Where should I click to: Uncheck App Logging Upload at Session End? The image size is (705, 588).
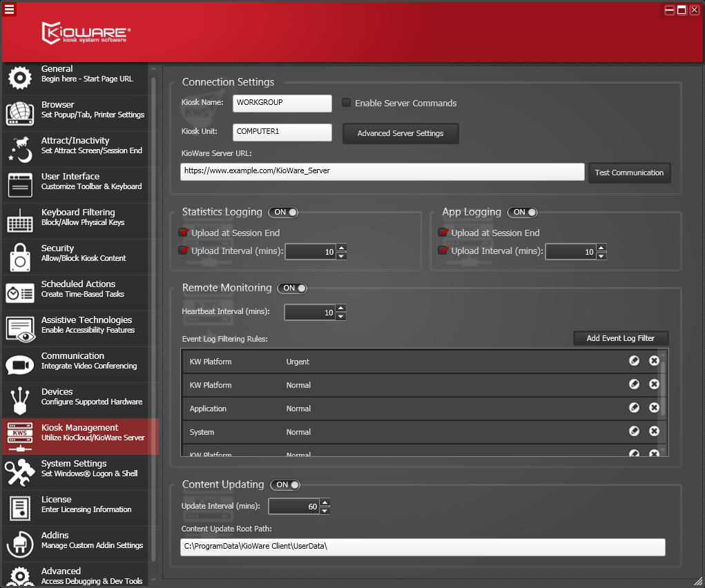pyautogui.click(x=443, y=233)
